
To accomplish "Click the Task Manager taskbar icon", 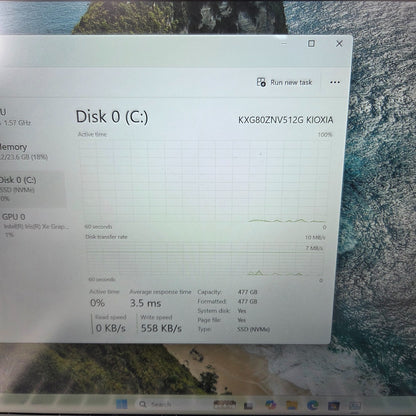I will [355, 405].
